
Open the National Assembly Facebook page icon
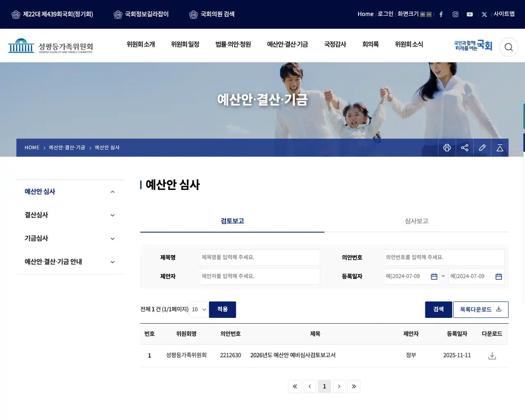click(x=441, y=14)
